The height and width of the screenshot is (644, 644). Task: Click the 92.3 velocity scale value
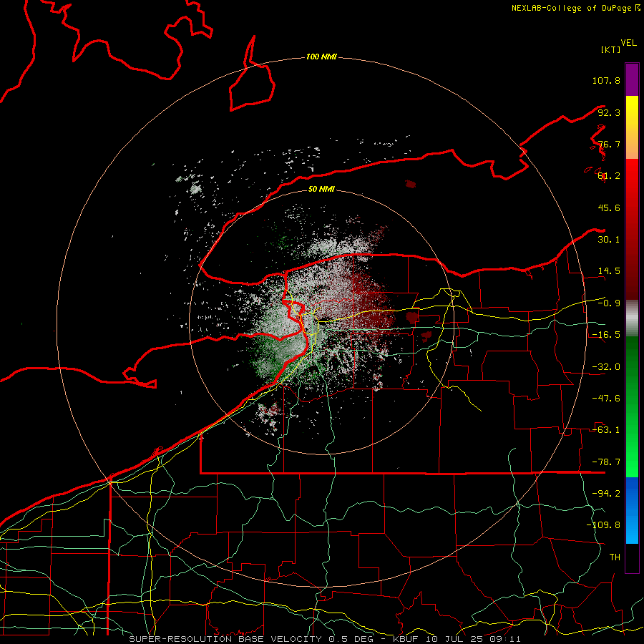point(609,112)
